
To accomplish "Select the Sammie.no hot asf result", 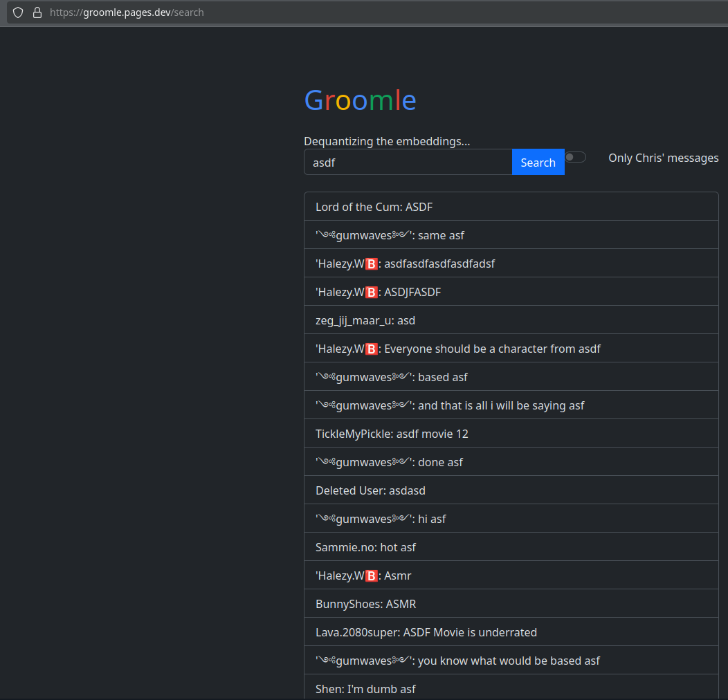I will (511, 546).
